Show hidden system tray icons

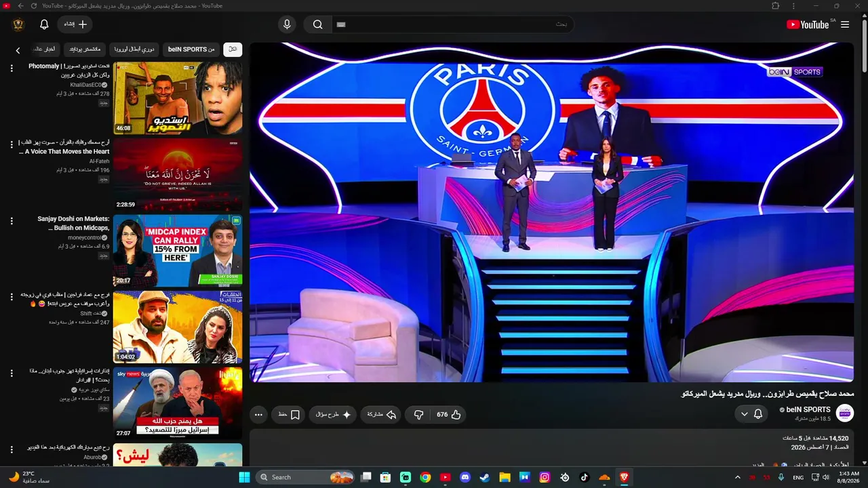coord(738,477)
